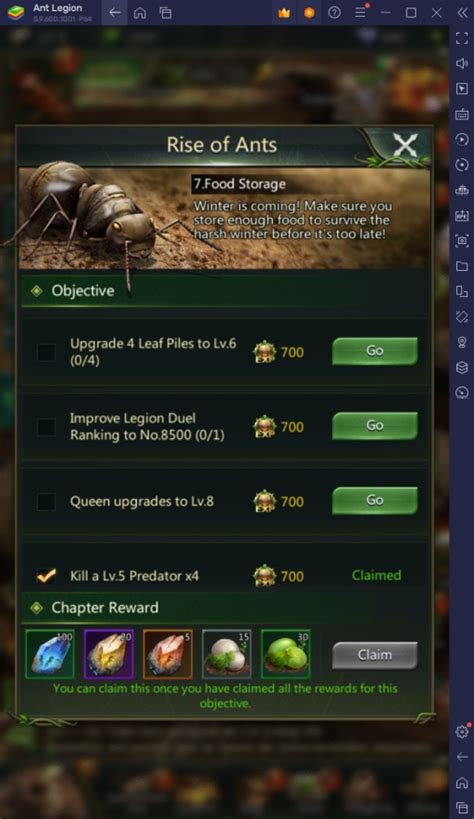Click the Chapter Reward Claim button
Screen dimensions: 474x819
(x=375, y=655)
